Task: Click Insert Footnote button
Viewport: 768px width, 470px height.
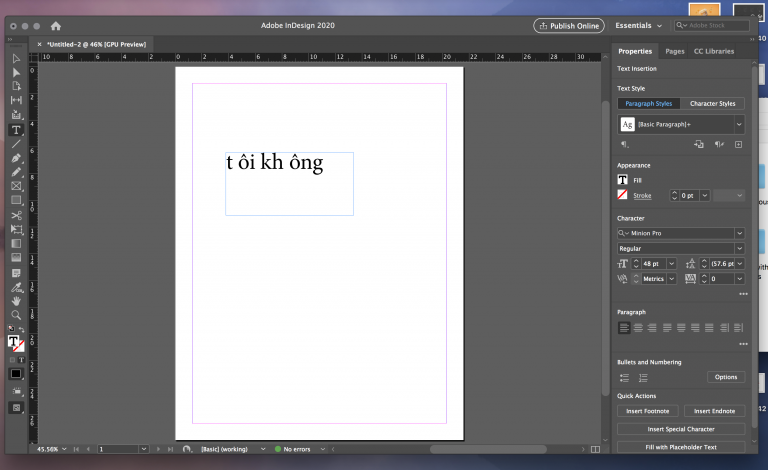Action: (x=648, y=411)
